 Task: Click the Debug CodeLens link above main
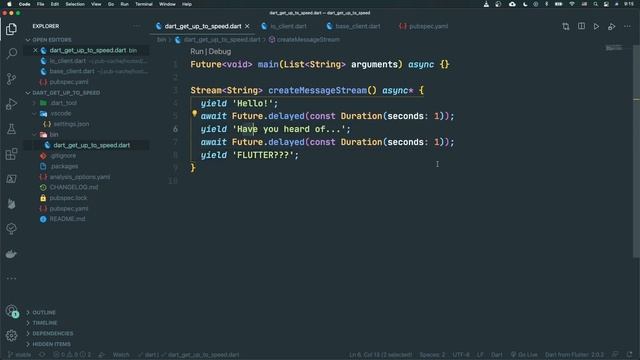220,51
